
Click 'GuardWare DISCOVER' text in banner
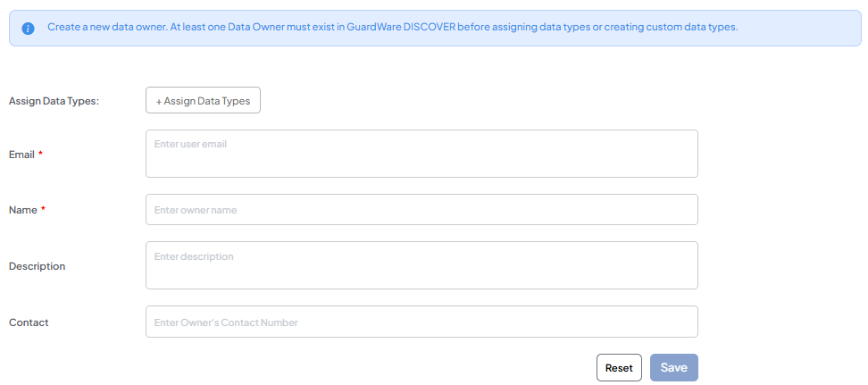tap(400, 28)
